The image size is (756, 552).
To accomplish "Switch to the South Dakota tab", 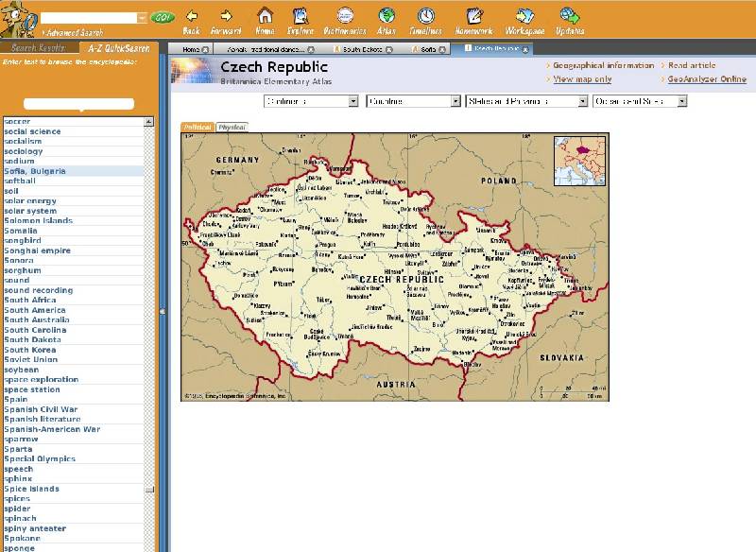I will coord(362,49).
